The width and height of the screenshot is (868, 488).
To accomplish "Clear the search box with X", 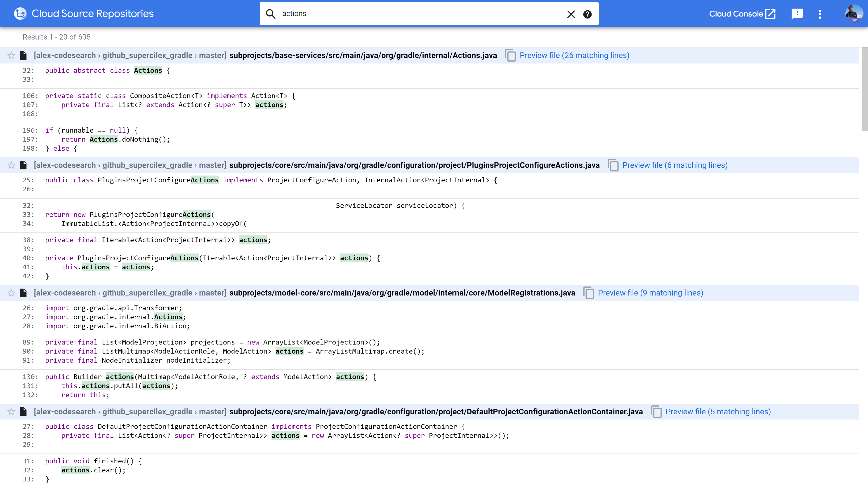I will pyautogui.click(x=571, y=14).
